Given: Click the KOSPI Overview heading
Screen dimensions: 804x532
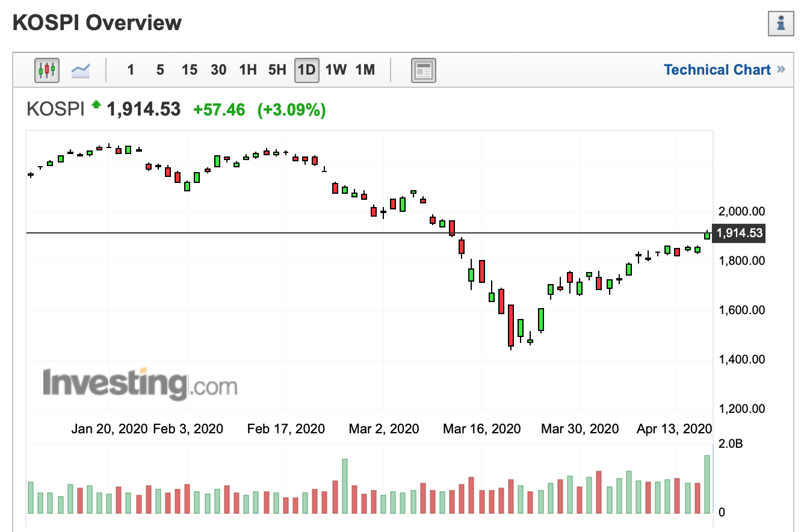Looking at the screenshot, I should 97,23.
